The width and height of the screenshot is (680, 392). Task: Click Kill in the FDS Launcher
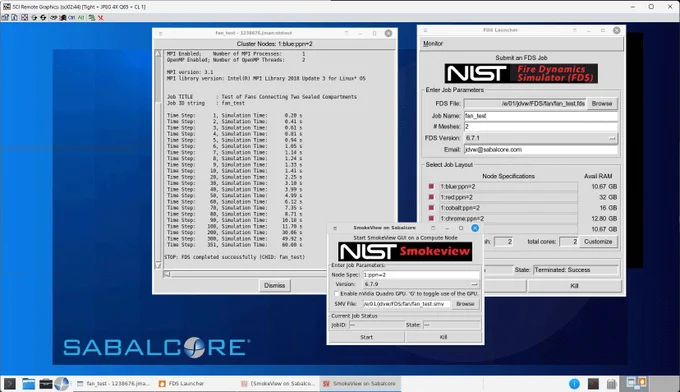(574, 286)
